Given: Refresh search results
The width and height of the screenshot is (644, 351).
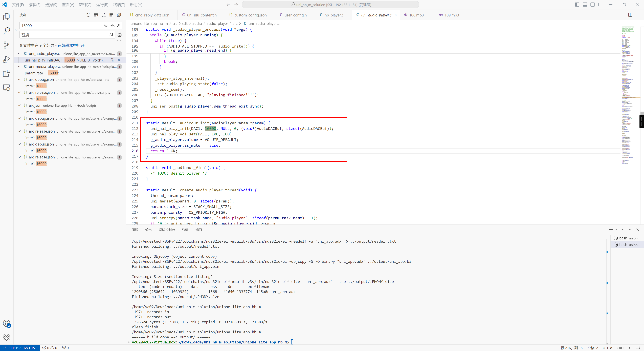Looking at the screenshot, I should pyautogui.click(x=88, y=15).
